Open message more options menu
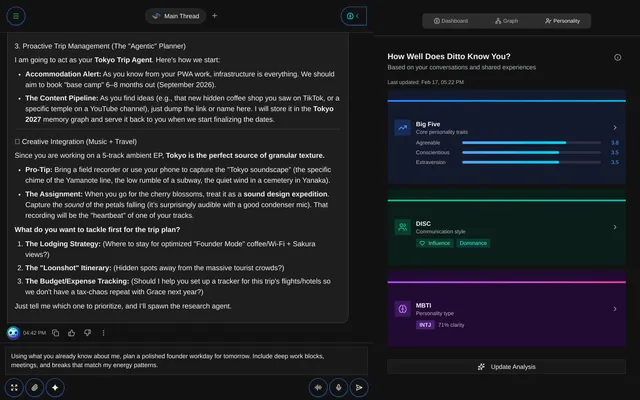Image resolution: width=640 pixels, height=400 pixels. tap(103, 332)
